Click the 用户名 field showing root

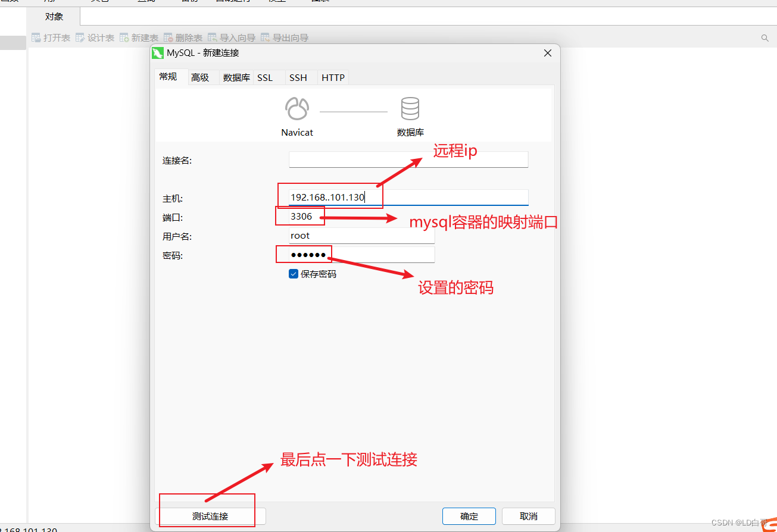(361, 236)
